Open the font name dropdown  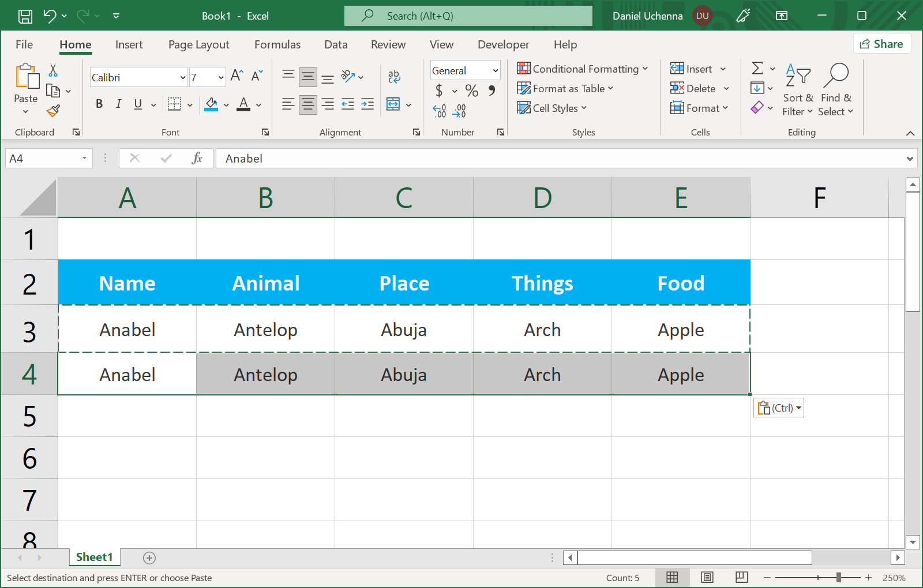point(183,77)
